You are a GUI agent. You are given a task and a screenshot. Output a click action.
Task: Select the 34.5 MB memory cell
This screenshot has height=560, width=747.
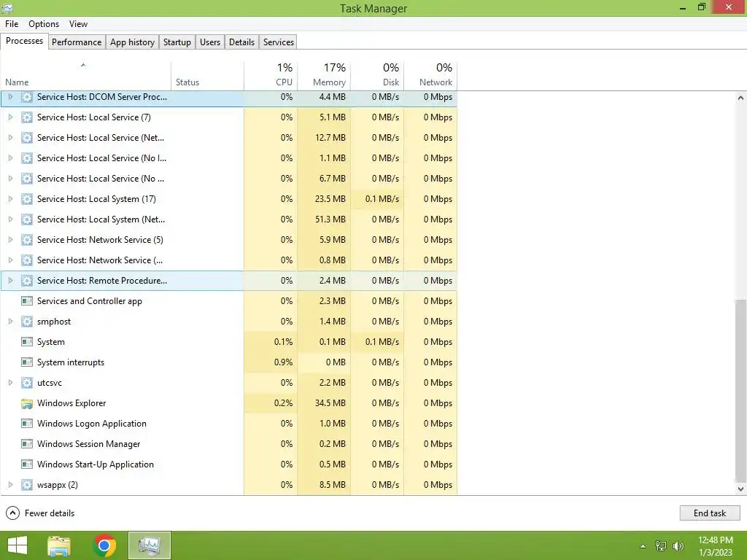[324, 403]
